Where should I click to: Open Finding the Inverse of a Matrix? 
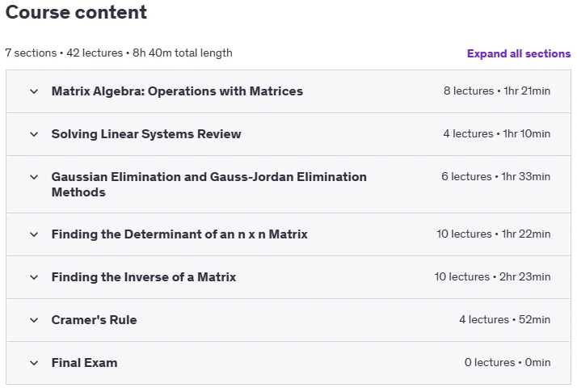(144, 276)
